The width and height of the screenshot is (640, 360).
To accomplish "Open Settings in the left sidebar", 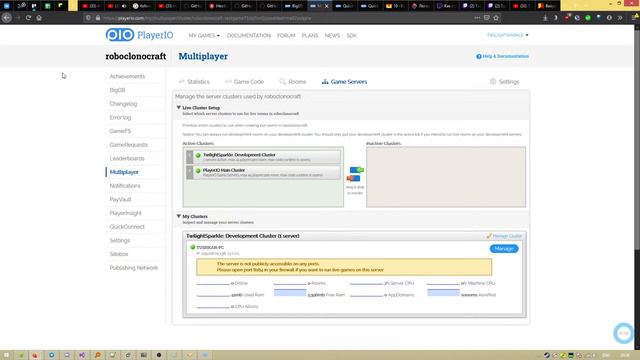I will 120,240.
